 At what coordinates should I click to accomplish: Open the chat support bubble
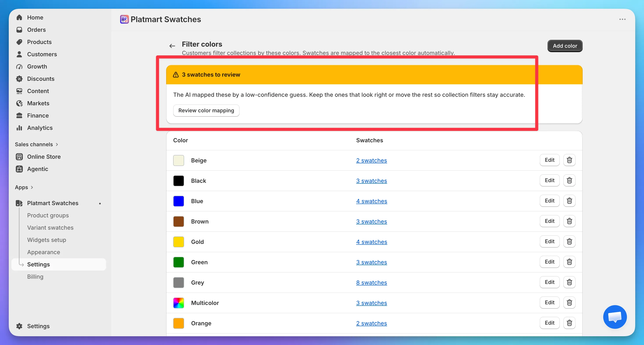pos(615,317)
